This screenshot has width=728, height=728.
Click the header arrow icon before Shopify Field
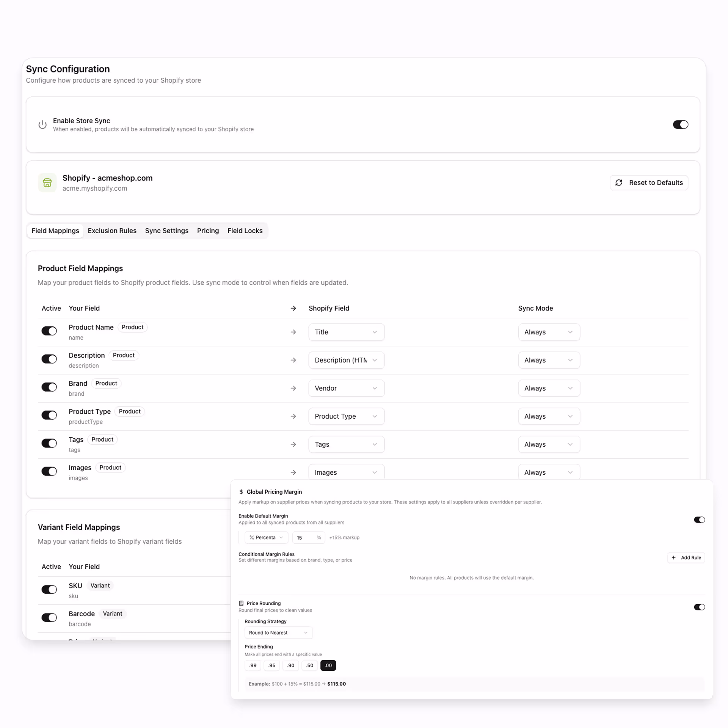[x=293, y=308]
